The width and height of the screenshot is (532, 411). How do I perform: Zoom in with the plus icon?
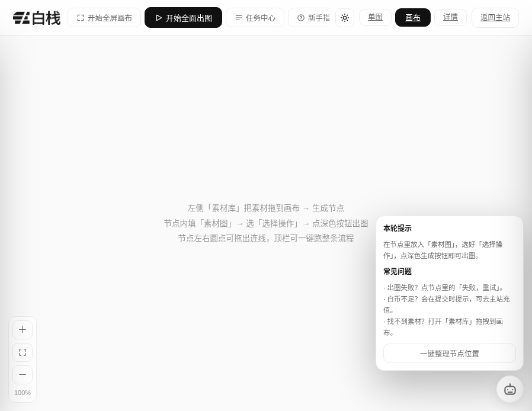point(23,330)
